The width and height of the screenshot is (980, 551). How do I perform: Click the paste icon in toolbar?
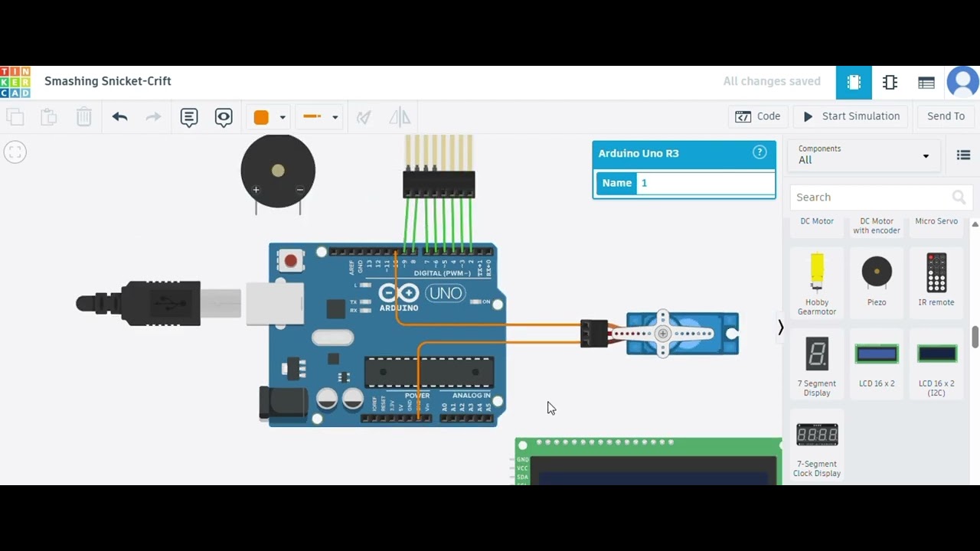tap(49, 117)
